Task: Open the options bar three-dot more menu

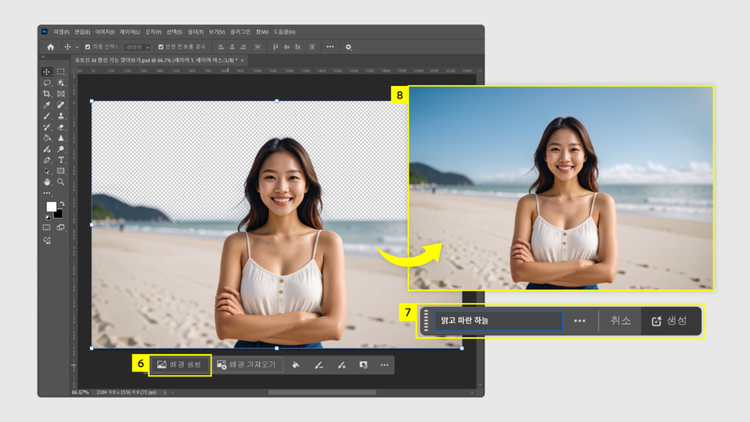Action: [330, 47]
